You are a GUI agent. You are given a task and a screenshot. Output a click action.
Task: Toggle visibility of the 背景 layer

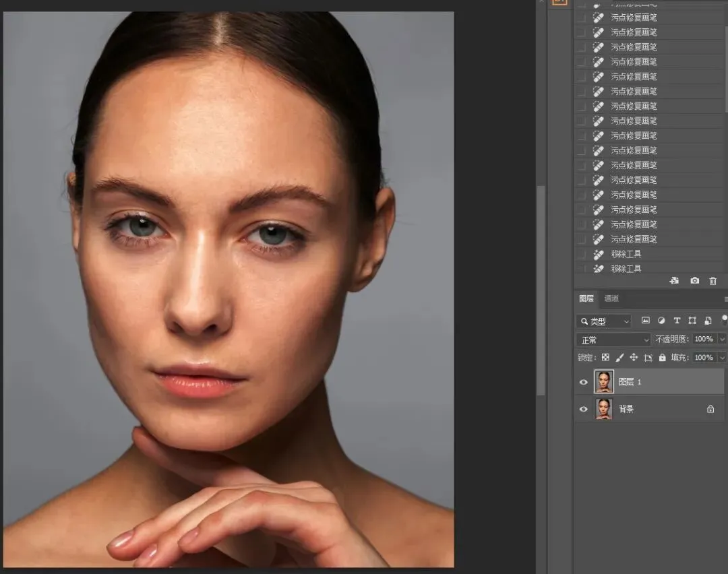click(x=584, y=409)
